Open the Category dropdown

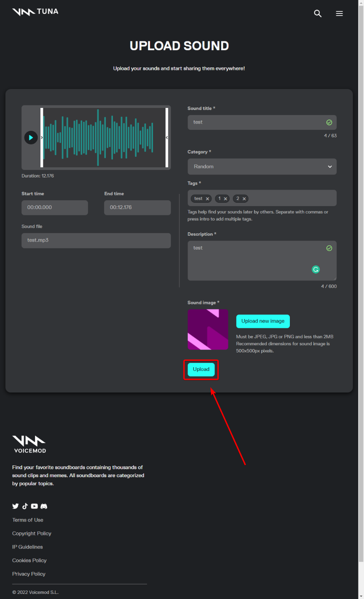pos(262,167)
